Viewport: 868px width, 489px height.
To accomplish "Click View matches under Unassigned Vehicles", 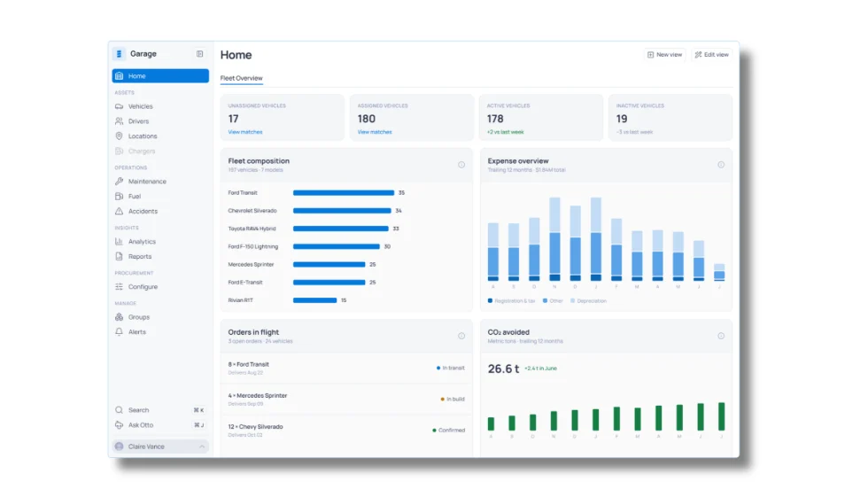I will point(245,132).
